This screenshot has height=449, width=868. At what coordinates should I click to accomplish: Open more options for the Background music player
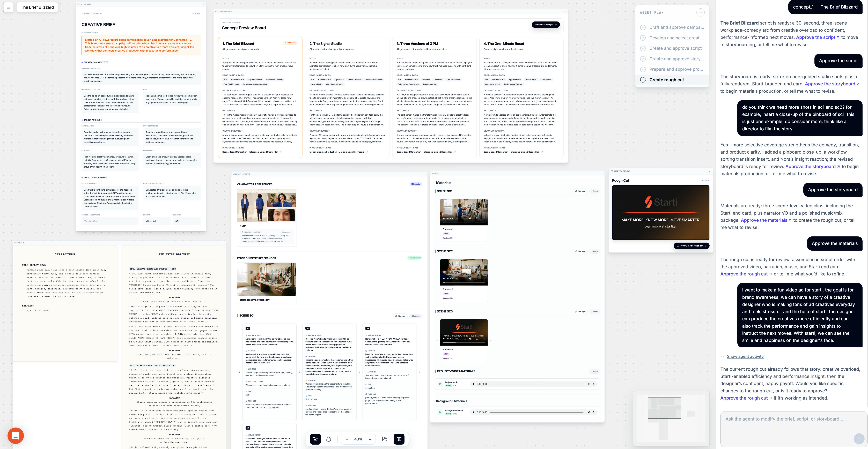[594, 412]
